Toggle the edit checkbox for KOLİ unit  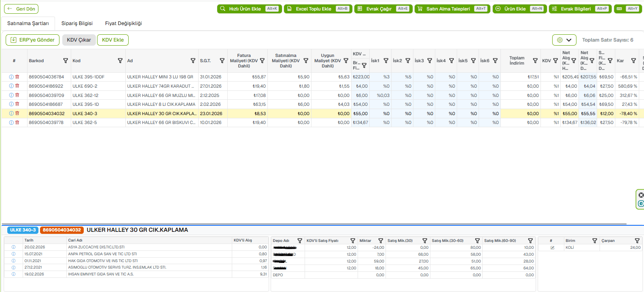point(552,248)
